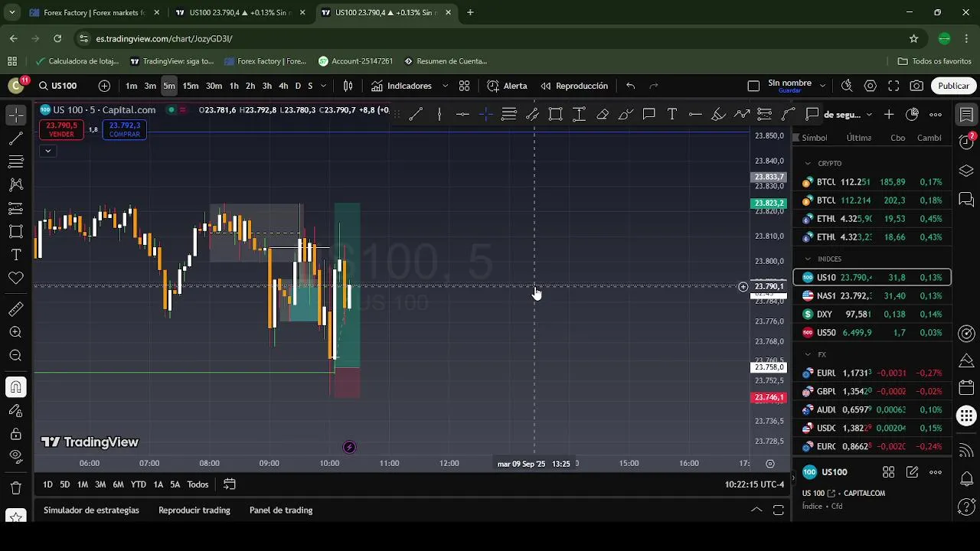Open indicator templates grid icon

coord(464,86)
